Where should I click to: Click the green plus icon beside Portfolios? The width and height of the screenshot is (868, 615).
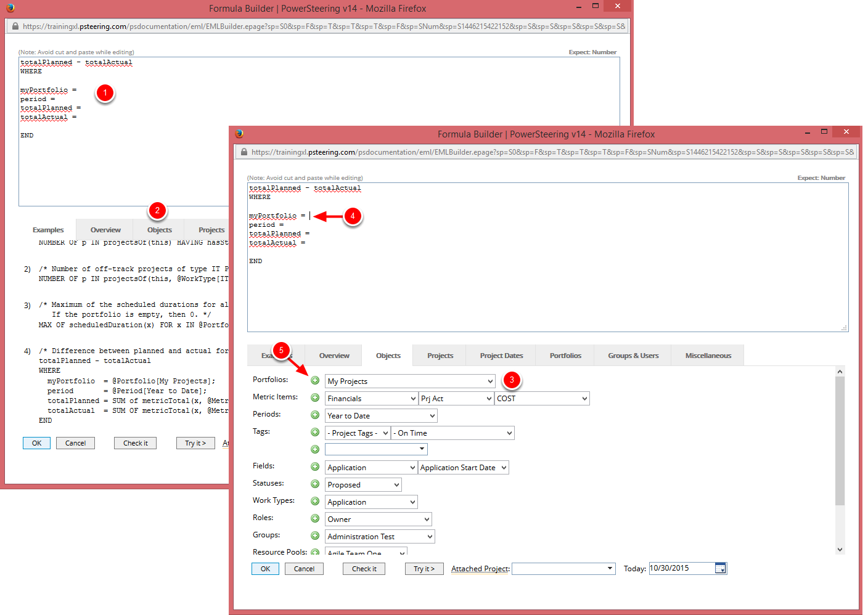coord(315,380)
